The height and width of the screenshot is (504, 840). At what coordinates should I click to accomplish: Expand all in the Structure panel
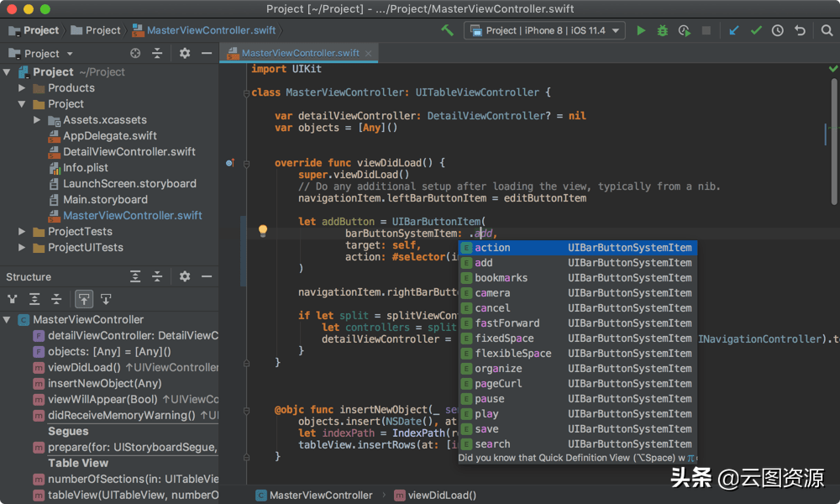coord(135,276)
